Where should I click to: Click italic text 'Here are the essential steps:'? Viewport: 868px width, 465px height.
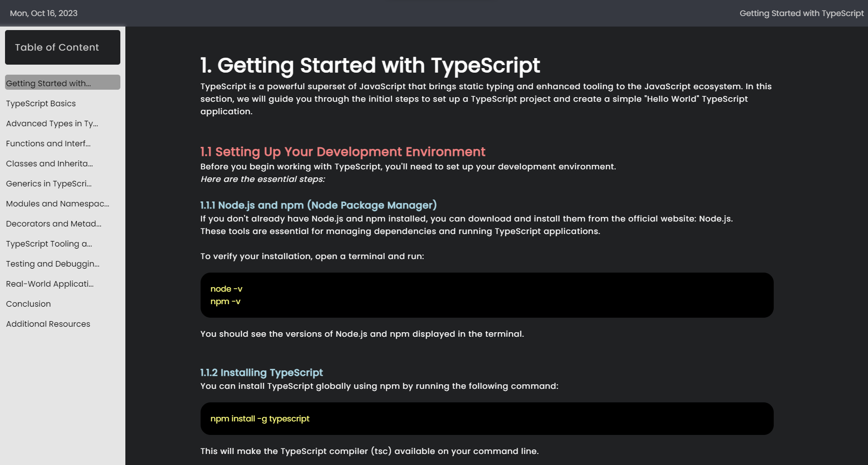coord(263,179)
